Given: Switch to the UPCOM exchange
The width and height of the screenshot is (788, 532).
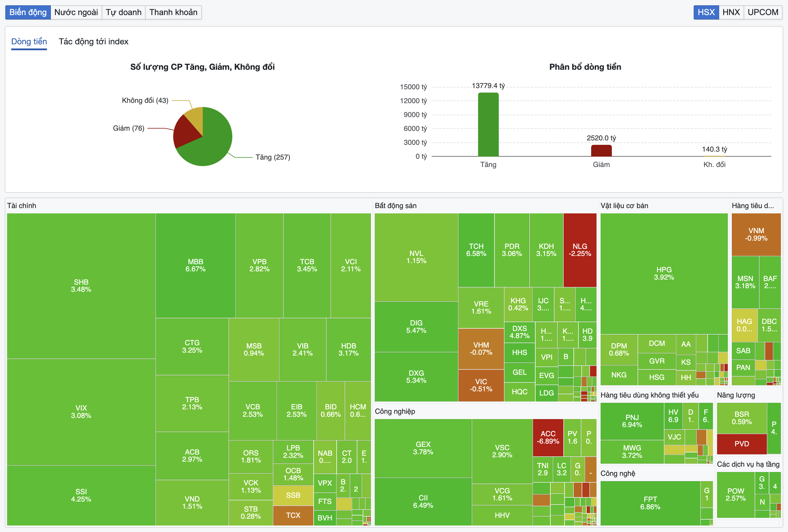Looking at the screenshot, I should pyautogui.click(x=763, y=12).
